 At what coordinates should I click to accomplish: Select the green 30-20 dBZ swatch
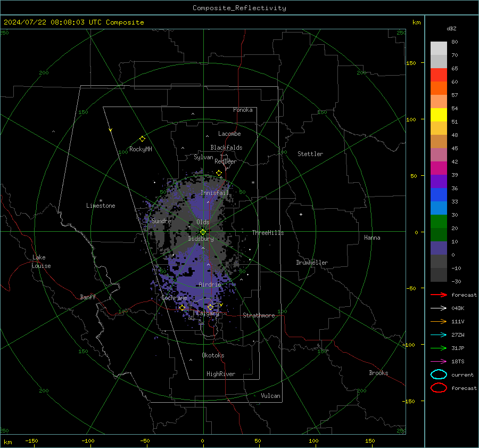(x=439, y=222)
